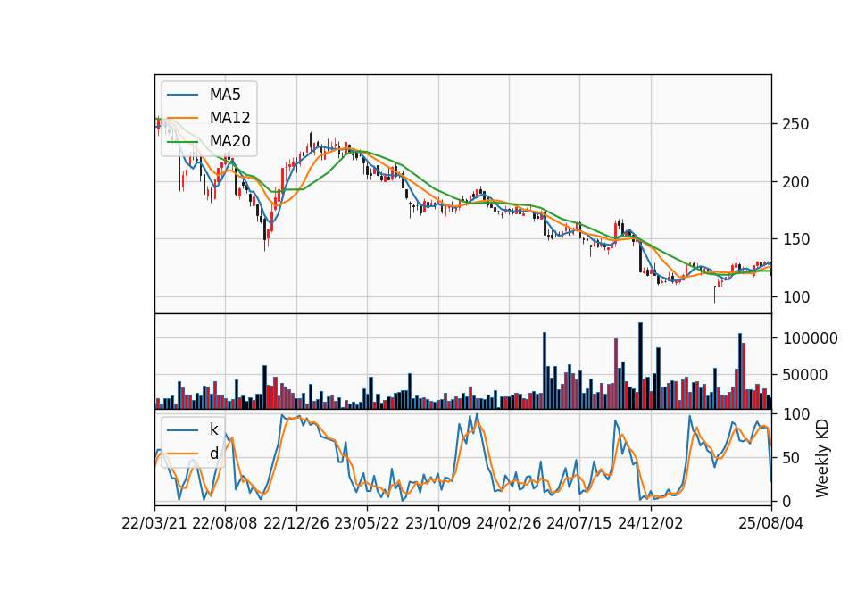857x616 pixels.
Task: Click the Weekly KD axis title
Action: (822, 458)
